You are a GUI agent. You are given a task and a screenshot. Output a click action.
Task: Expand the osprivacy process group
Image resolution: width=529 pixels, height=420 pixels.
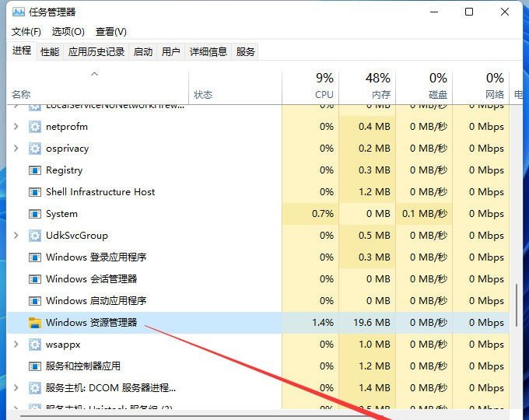coord(16,148)
